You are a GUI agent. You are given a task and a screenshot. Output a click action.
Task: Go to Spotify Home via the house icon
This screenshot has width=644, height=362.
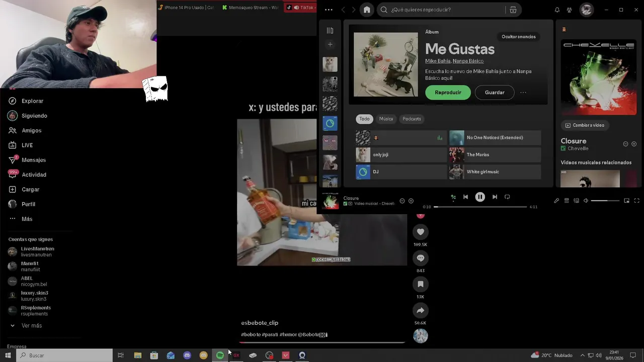click(367, 10)
